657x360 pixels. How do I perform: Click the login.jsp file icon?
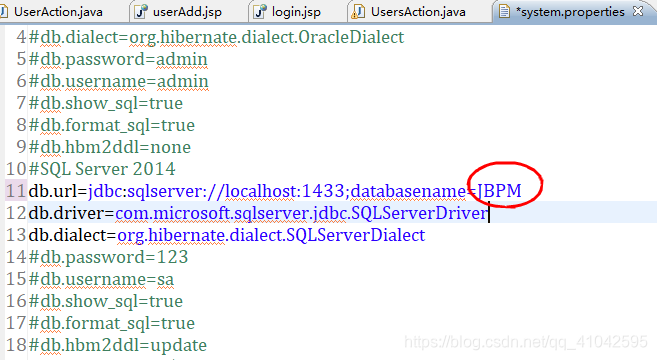(x=260, y=12)
